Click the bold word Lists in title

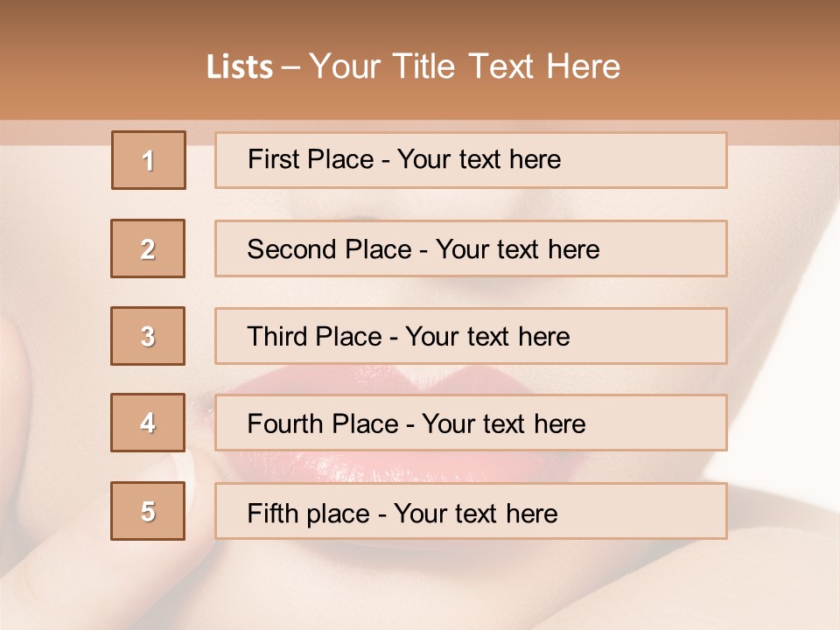tap(240, 66)
